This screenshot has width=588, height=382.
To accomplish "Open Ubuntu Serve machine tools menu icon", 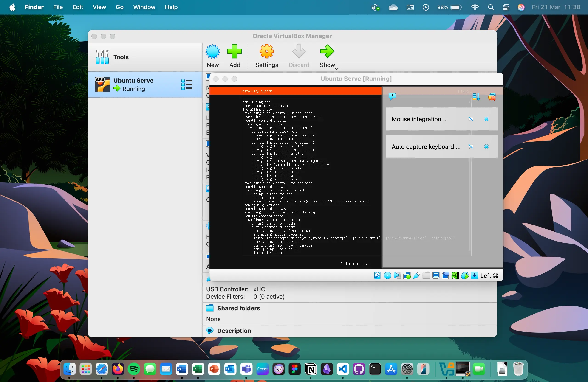I will coord(187,84).
